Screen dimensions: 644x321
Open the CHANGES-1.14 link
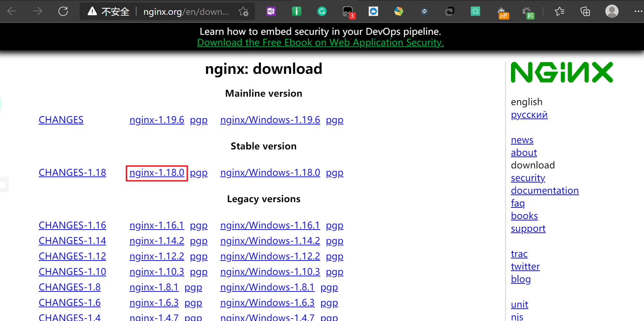[72, 241]
